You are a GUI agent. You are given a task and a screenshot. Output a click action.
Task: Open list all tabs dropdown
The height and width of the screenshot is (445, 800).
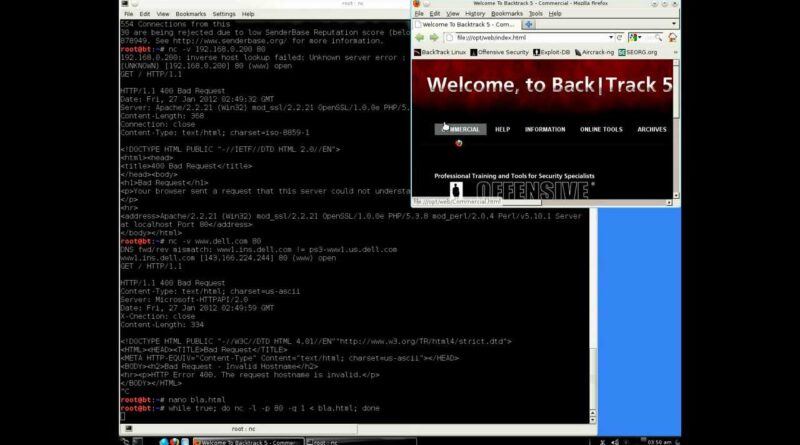pyautogui.click(x=674, y=24)
